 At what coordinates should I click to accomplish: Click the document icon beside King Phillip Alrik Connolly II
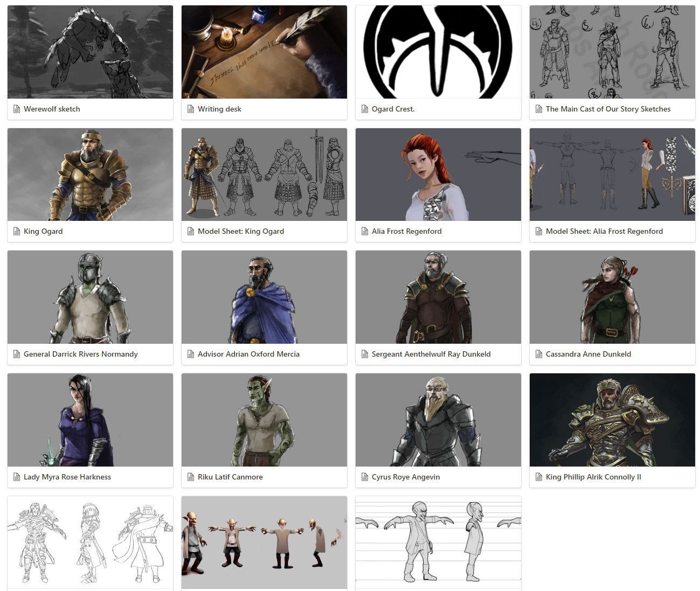click(x=538, y=477)
